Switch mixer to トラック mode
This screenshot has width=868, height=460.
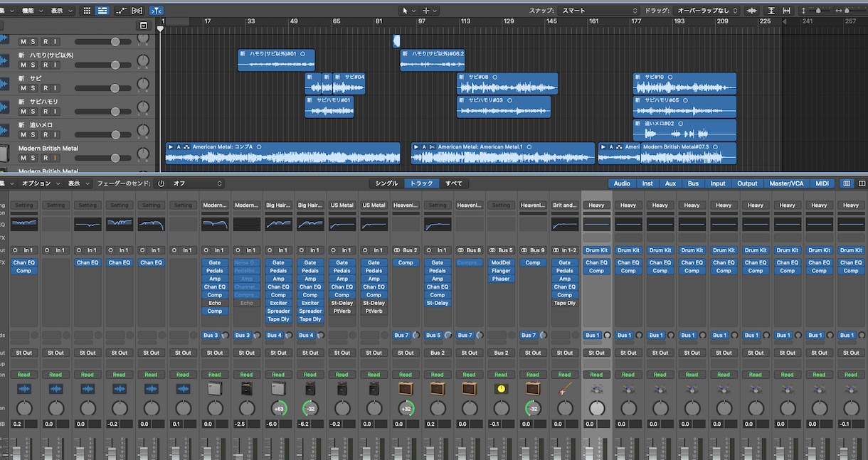[422, 183]
